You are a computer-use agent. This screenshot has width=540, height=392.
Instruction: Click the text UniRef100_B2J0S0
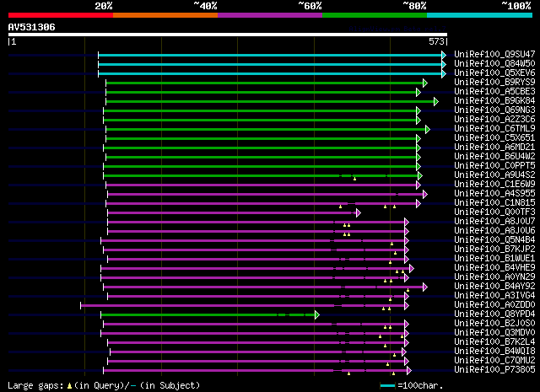[x=494, y=324]
